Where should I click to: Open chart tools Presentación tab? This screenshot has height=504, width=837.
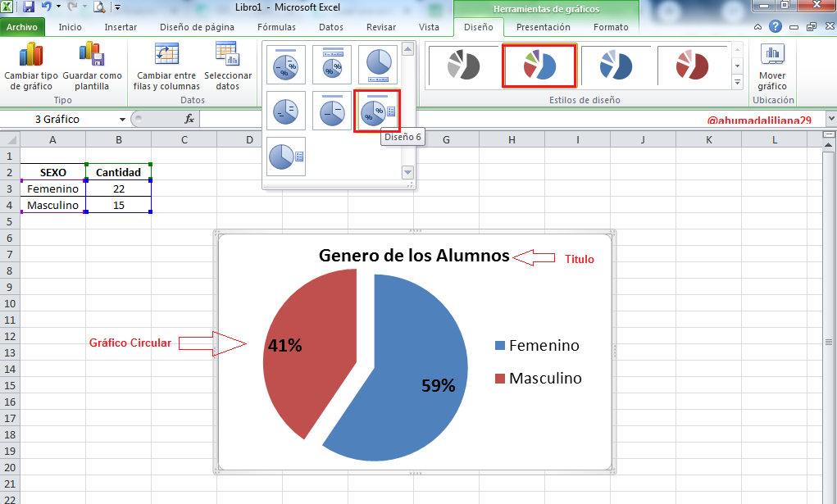pyautogui.click(x=543, y=27)
